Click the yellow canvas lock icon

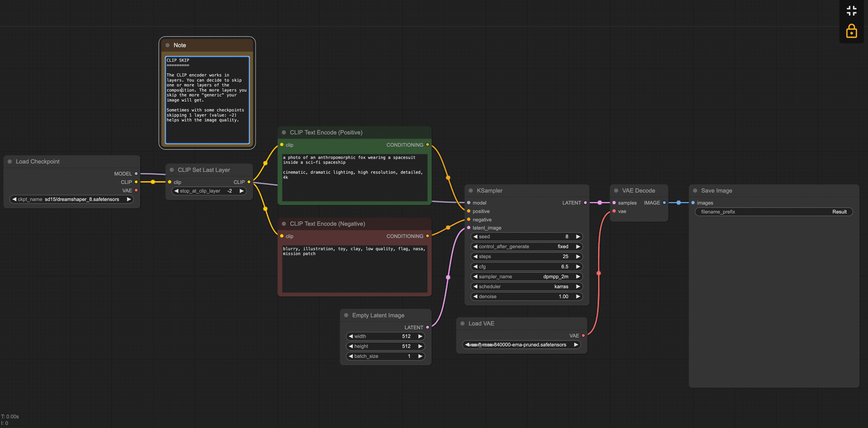(851, 31)
